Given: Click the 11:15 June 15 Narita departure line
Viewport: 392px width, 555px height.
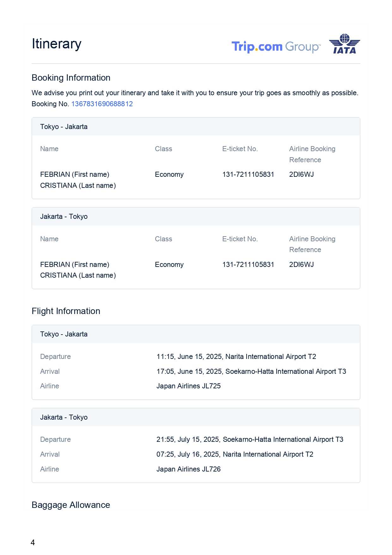Looking at the screenshot, I should tap(236, 357).
